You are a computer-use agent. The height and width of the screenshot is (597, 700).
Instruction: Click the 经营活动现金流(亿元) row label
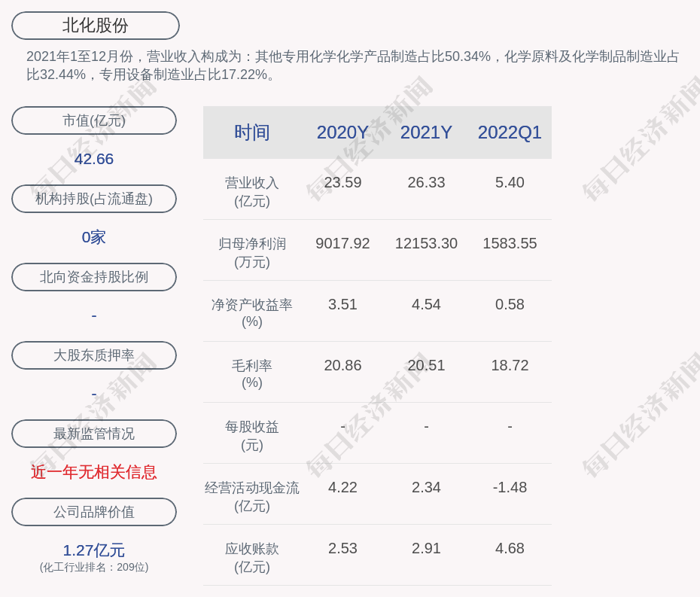click(252, 497)
